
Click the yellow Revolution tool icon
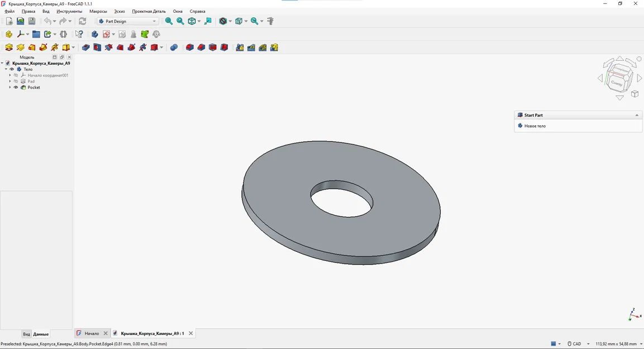point(21,47)
